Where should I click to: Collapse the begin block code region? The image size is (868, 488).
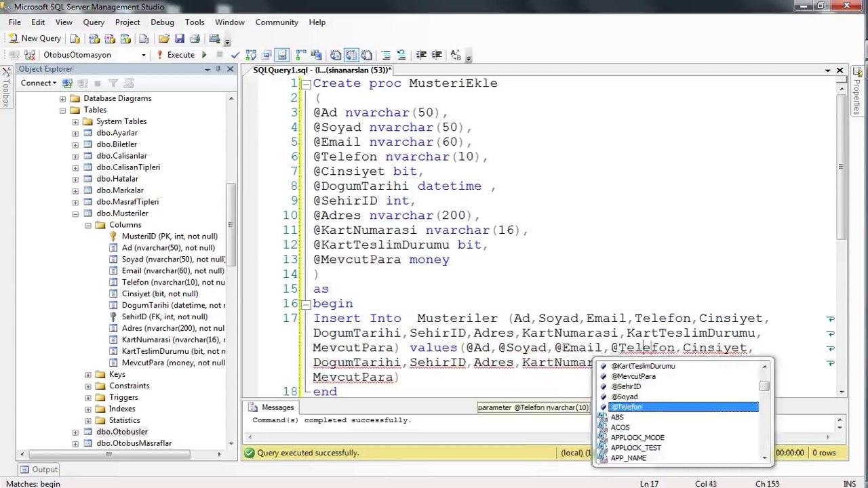coord(306,304)
